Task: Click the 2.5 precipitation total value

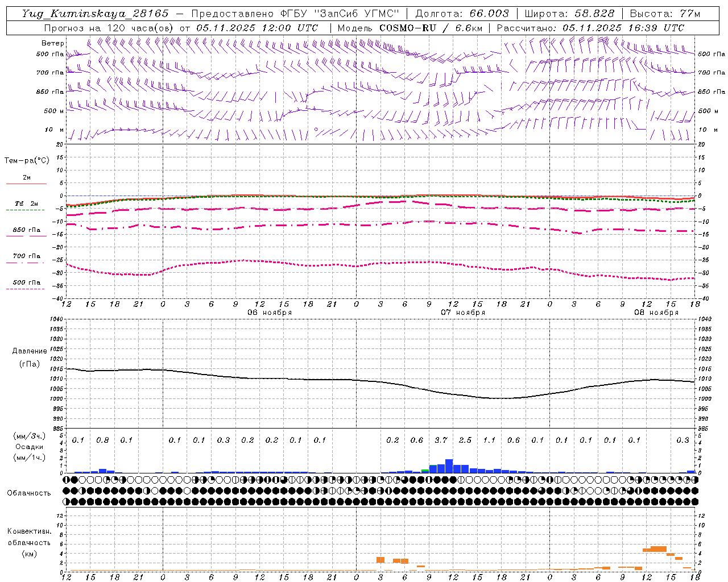Action: point(465,440)
